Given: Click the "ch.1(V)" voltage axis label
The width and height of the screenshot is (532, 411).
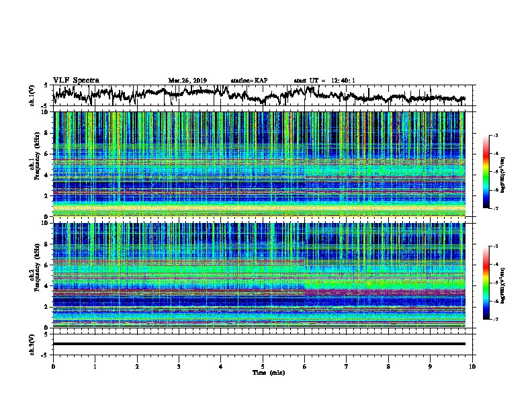Looking at the screenshot, I should pos(32,95).
